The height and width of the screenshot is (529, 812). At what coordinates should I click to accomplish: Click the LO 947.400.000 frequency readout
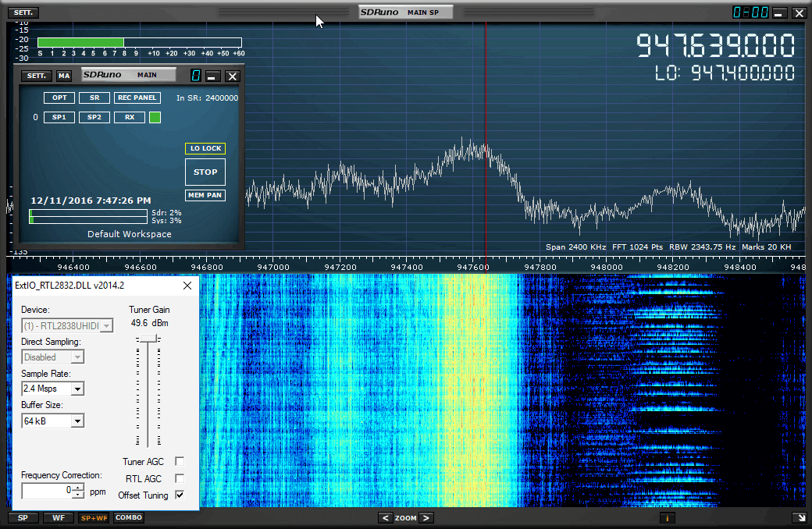(x=725, y=73)
